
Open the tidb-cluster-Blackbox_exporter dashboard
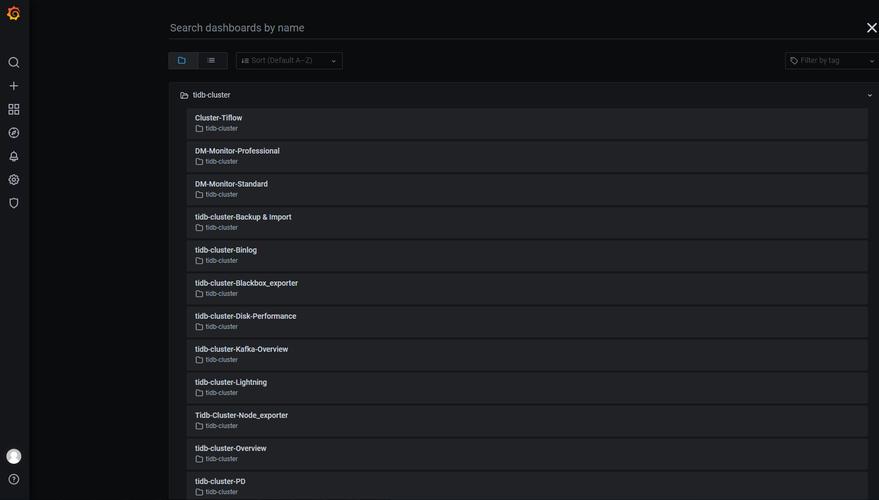527,289
